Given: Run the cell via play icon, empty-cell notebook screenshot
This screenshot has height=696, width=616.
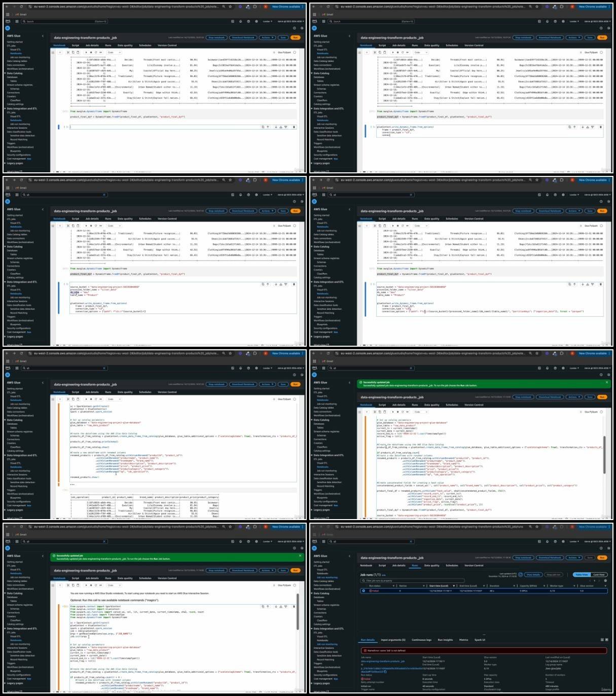Looking at the screenshot, I should [86, 52].
